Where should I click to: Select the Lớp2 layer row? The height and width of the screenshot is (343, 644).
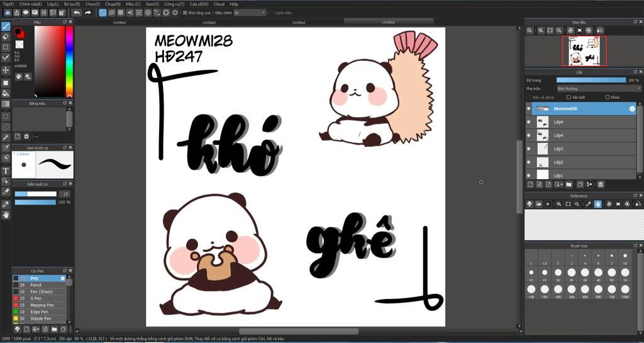pyautogui.click(x=581, y=163)
